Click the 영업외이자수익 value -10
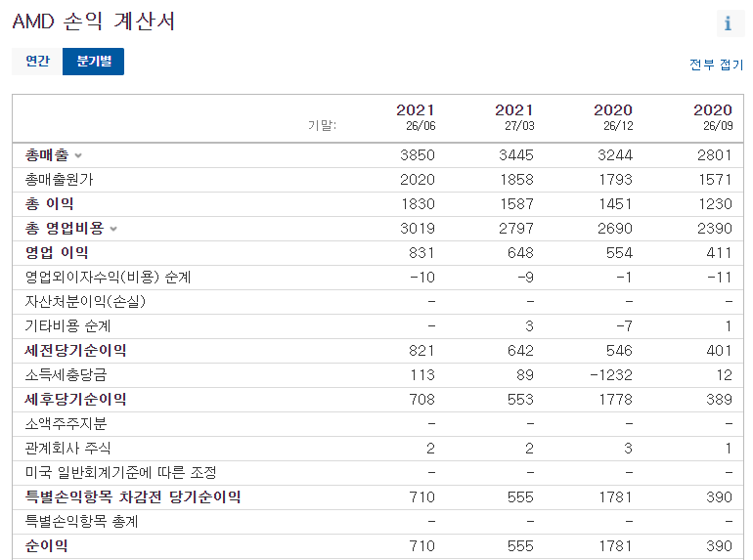This screenshot has width=753, height=560. 422,278
